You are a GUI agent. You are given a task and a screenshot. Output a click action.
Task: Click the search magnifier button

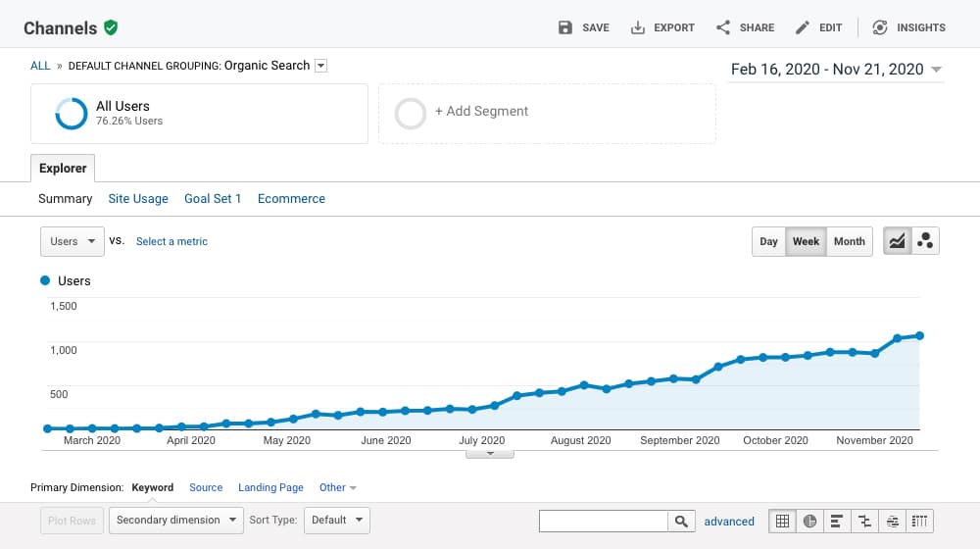click(x=681, y=521)
